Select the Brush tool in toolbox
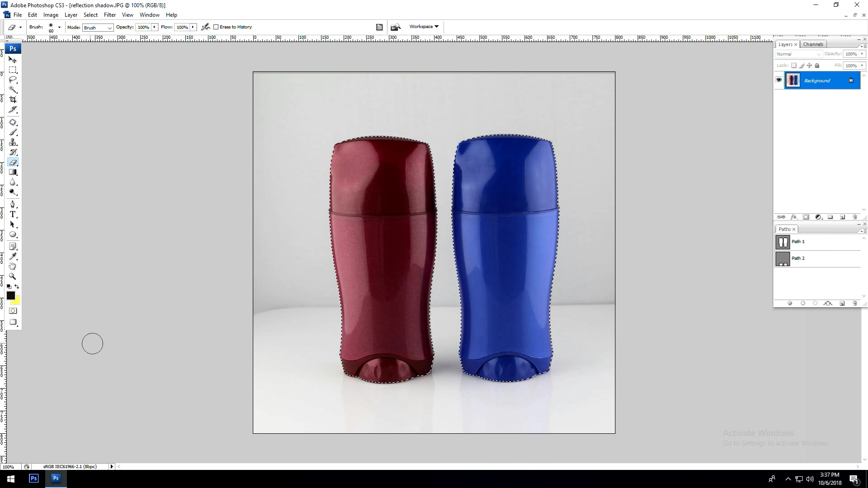Image resolution: width=868 pixels, height=488 pixels. (13, 132)
